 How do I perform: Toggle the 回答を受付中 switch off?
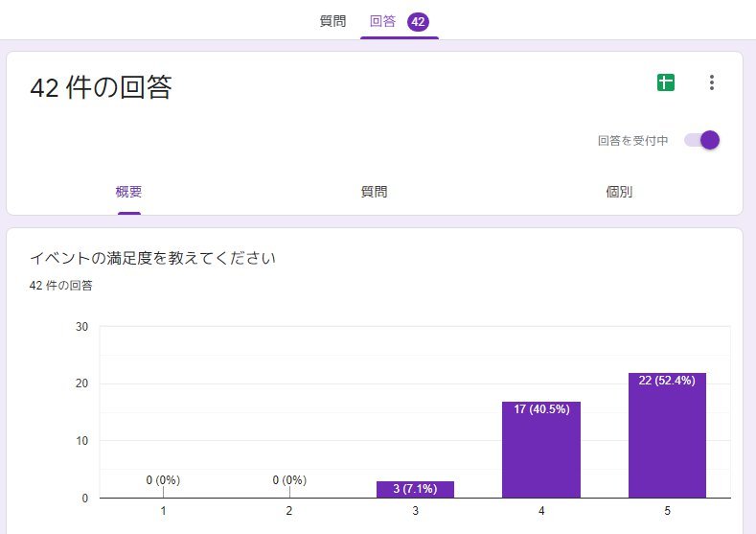tap(702, 140)
